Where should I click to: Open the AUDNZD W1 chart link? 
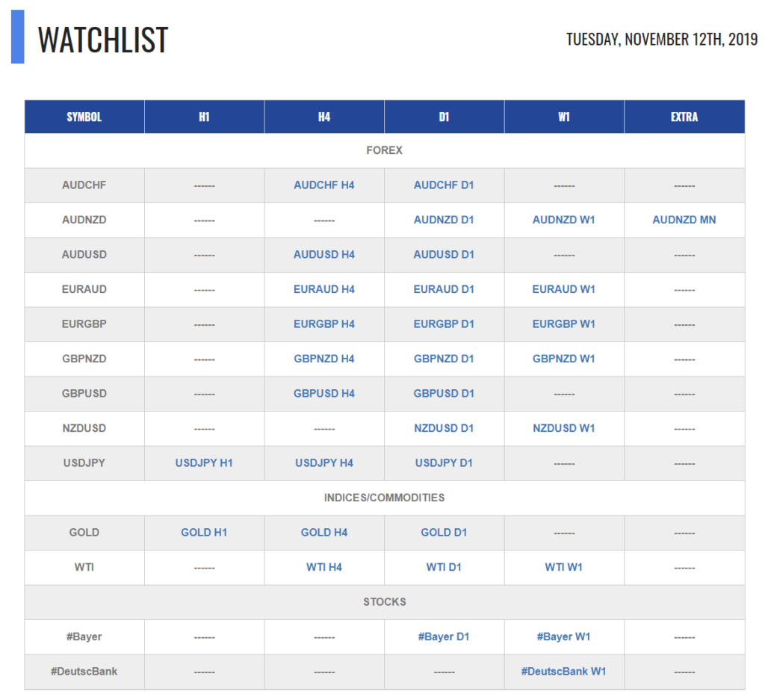563,220
